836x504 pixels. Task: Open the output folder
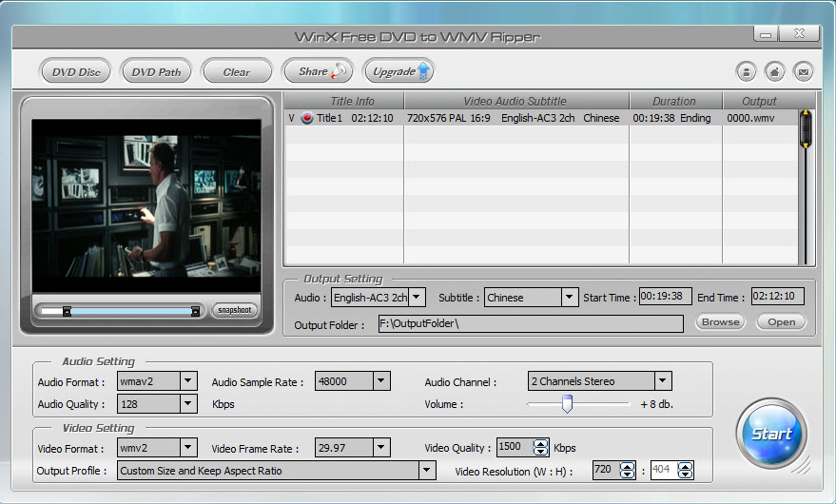coord(781,322)
